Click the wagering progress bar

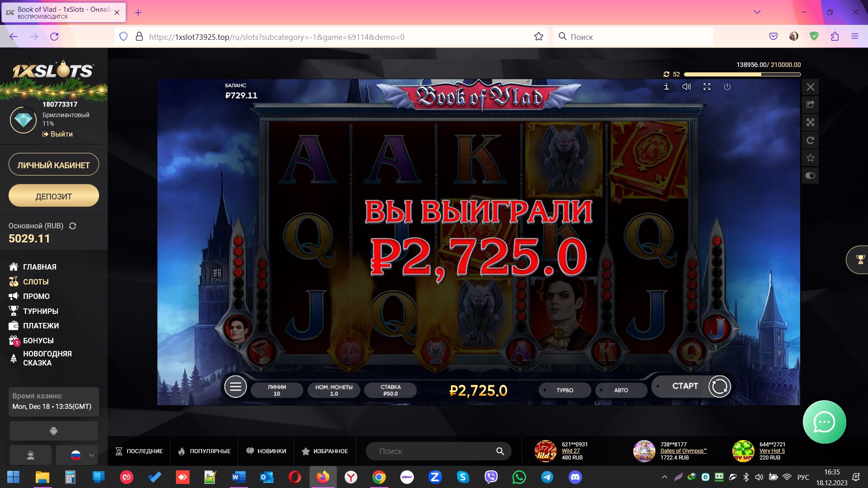(742, 74)
